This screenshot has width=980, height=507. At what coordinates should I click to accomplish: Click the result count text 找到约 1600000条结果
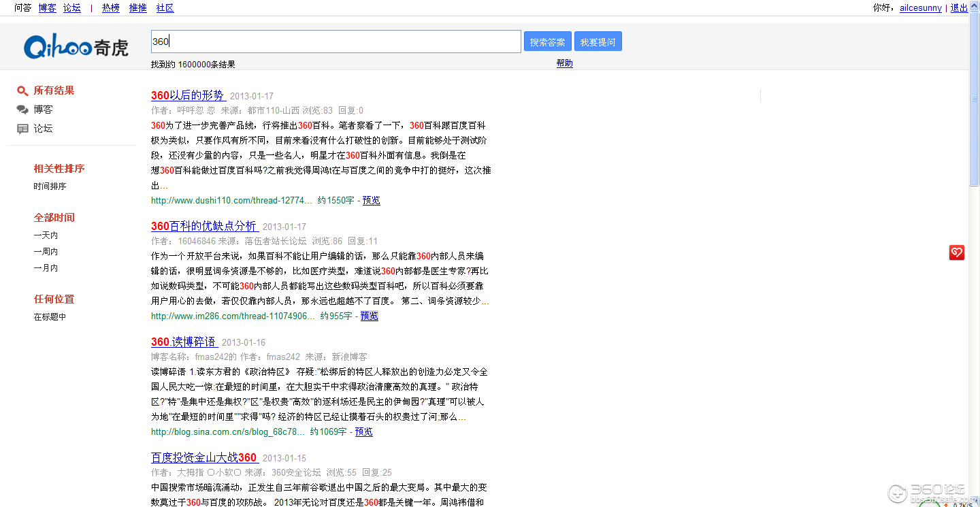tap(193, 65)
